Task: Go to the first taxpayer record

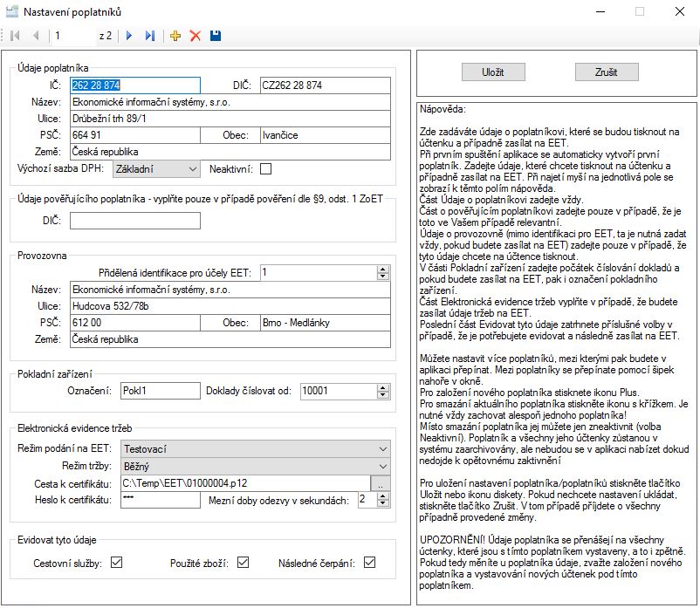Action: (15, 36)
